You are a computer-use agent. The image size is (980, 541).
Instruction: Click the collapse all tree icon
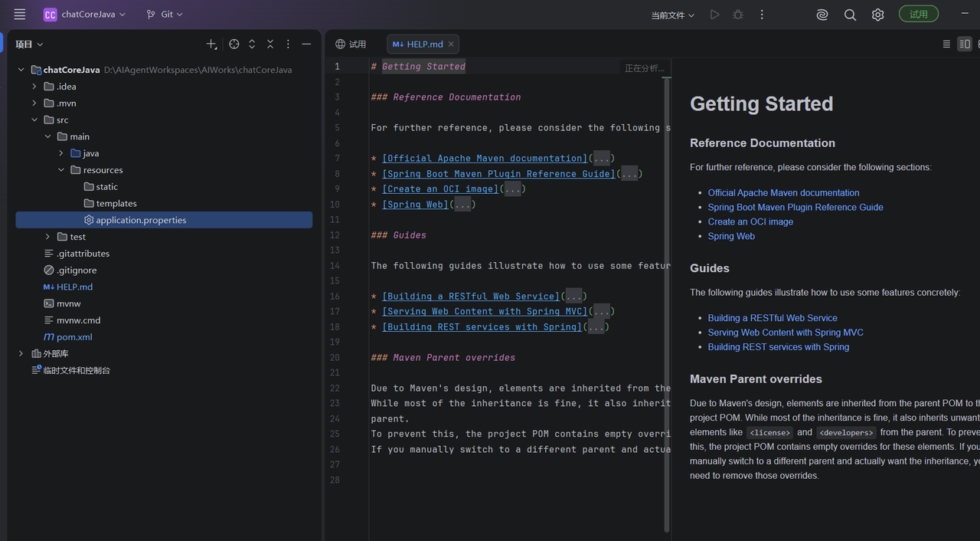click(270, 44)
